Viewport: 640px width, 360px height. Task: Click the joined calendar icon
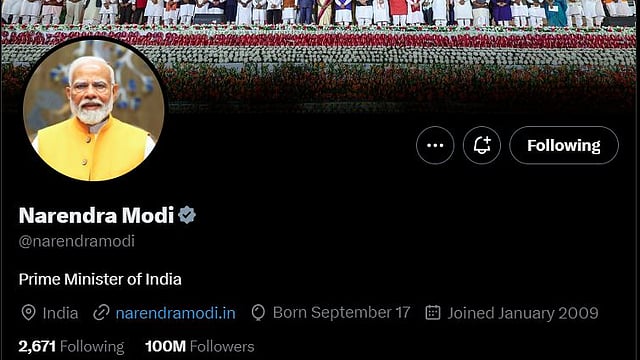click(x=433, y=313)
